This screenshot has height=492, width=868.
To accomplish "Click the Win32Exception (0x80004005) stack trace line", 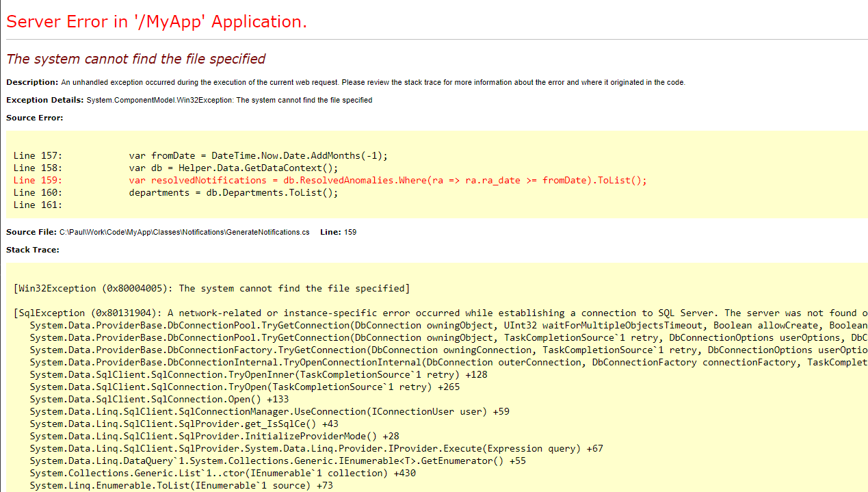I will (x=211, y=288).
